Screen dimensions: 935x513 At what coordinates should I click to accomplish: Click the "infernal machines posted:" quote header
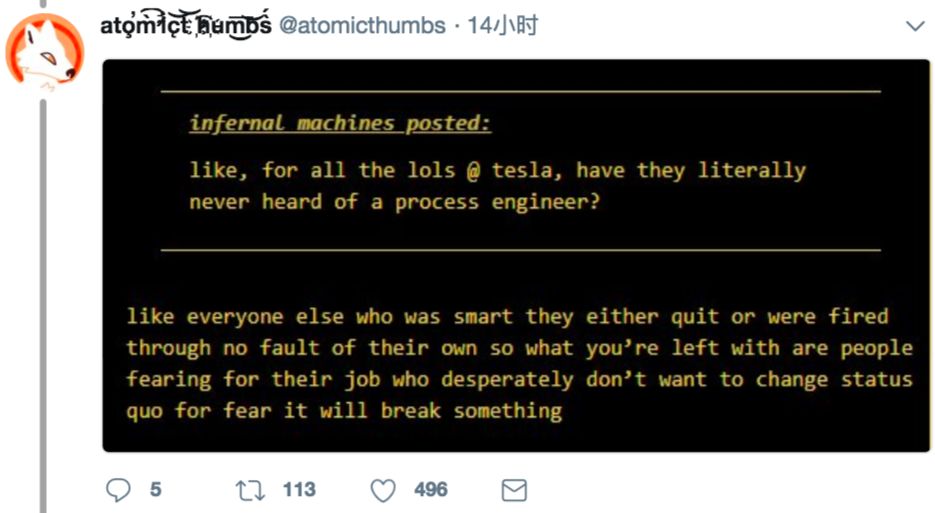pyautogui.click(x=340, y=123)
